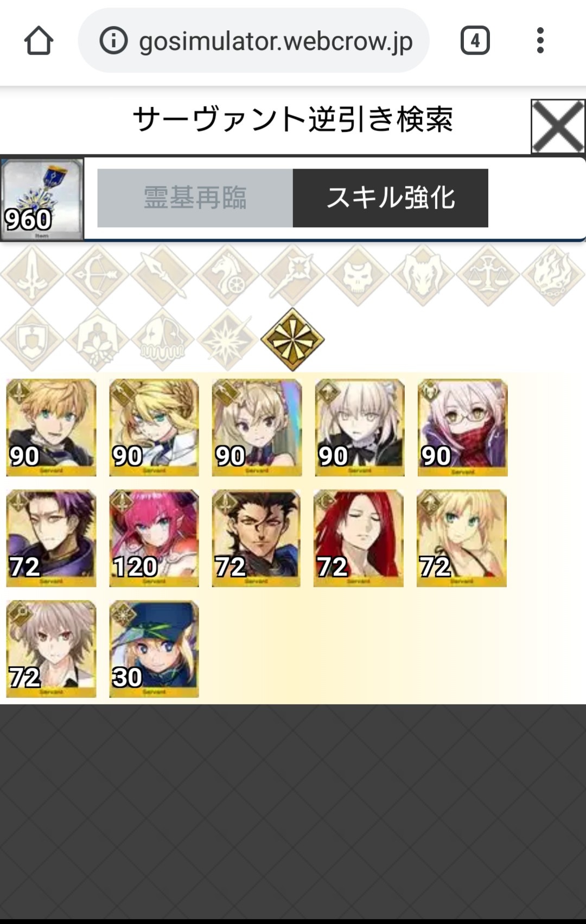Open the browser tab switcher showing 4

coord(475,41)
